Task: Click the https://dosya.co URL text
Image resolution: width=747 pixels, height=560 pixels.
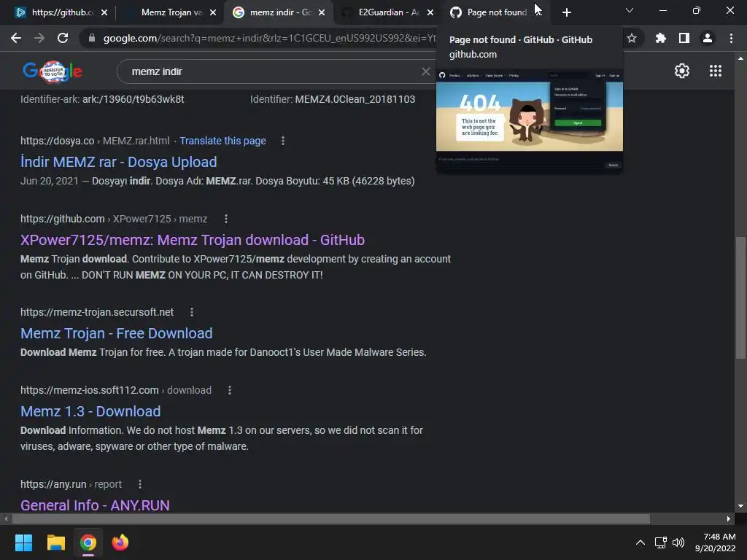Action: [57, 141]
